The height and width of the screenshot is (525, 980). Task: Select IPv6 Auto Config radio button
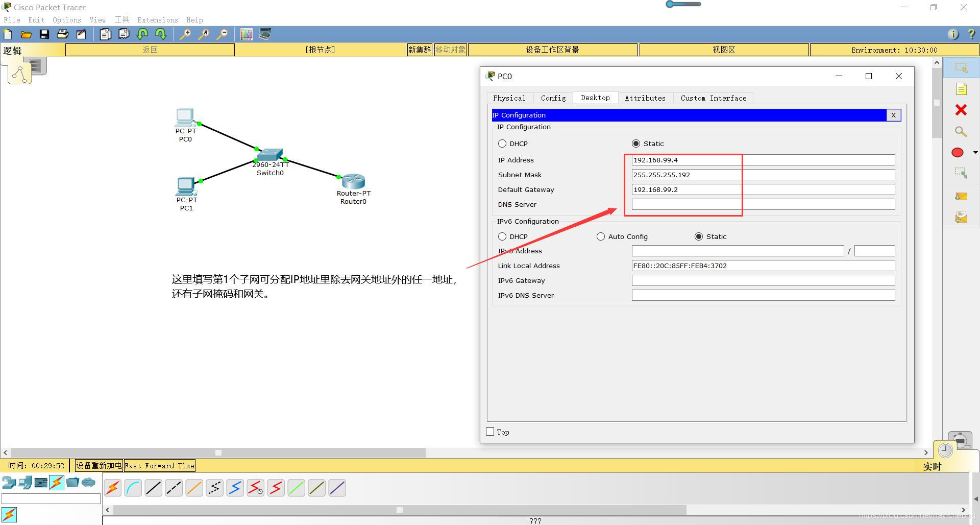(x=601, y=236)
